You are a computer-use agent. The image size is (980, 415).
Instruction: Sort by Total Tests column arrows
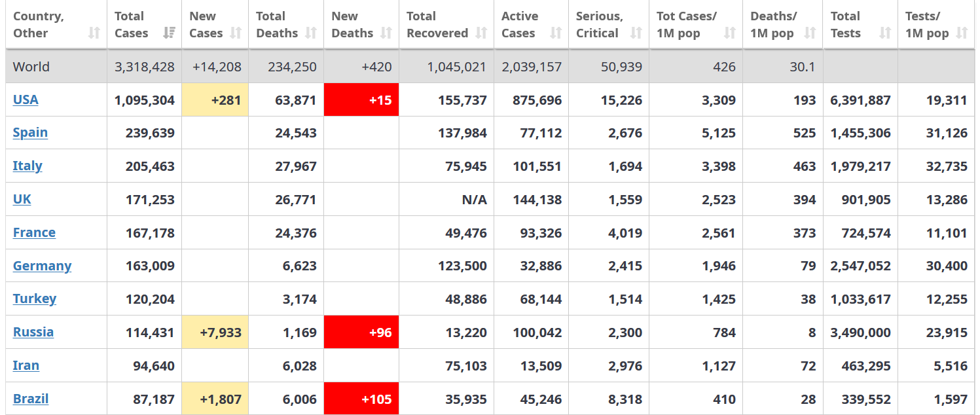tap(885, 33)
